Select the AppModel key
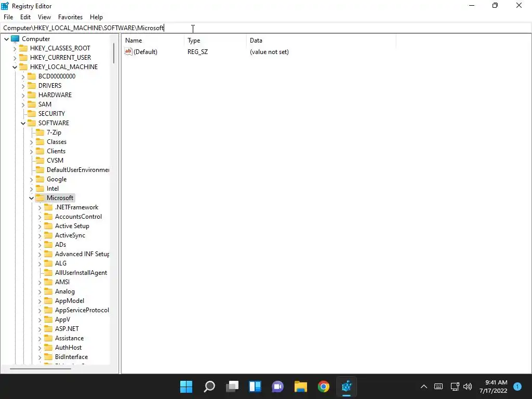The image size is (532, 399). [70, 301]
